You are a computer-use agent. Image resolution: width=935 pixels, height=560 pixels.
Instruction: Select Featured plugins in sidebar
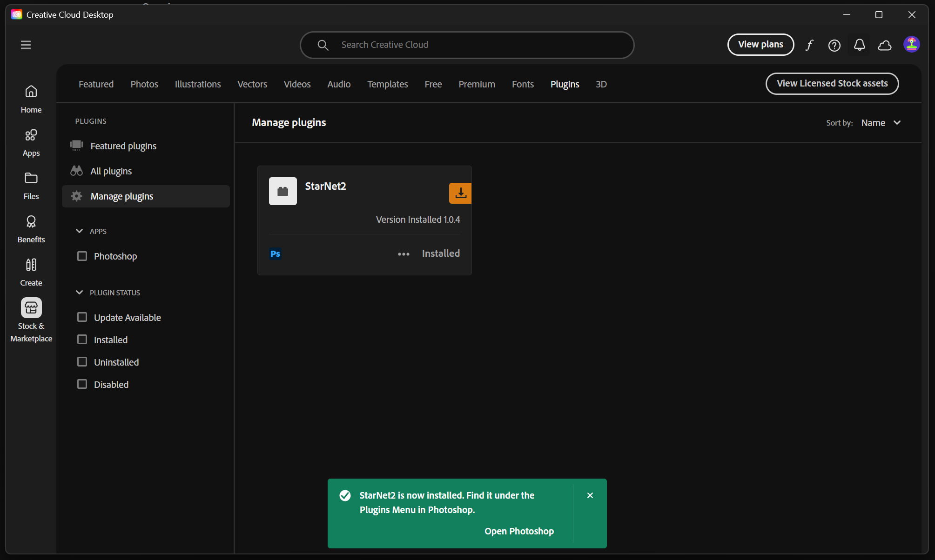[146, 146]
